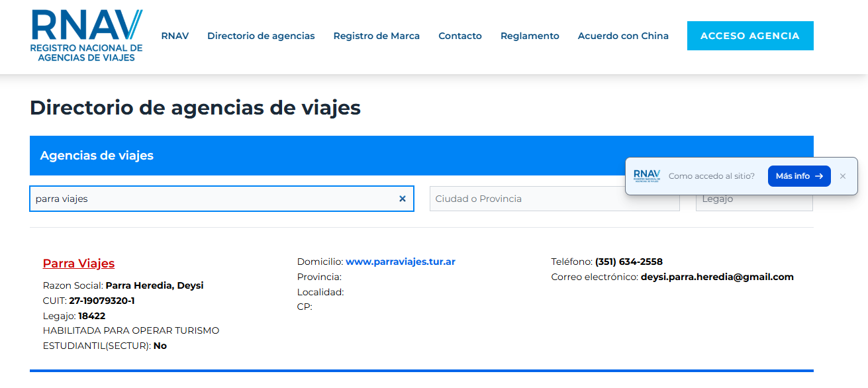Click email deysi.parra.heredia@gmail.com
The height and width of the screenshot is (388, 868).
[717, 277]
